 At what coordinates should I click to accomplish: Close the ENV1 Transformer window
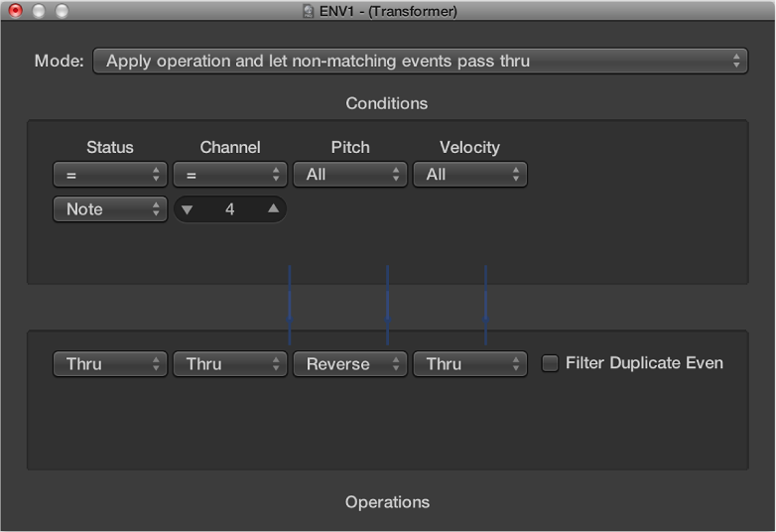pos(16,11)
